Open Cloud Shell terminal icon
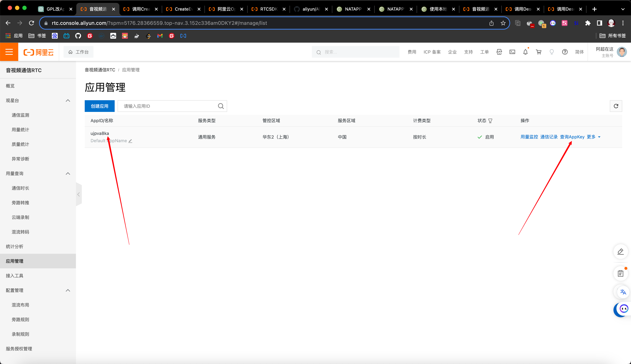631x364 pixels. pos(512,52)
